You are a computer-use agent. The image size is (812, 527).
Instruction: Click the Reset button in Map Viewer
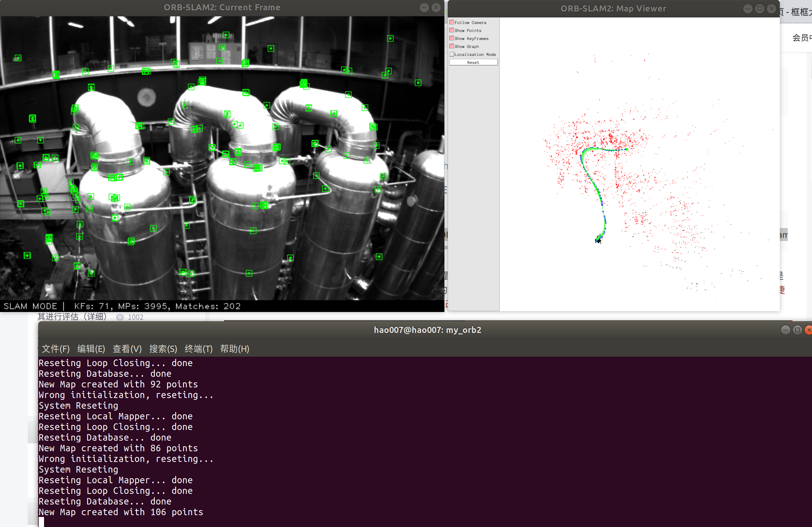[473, 62]
